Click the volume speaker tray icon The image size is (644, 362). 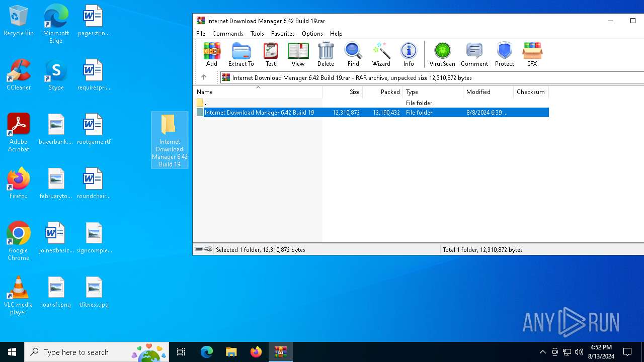pos(579,352)
